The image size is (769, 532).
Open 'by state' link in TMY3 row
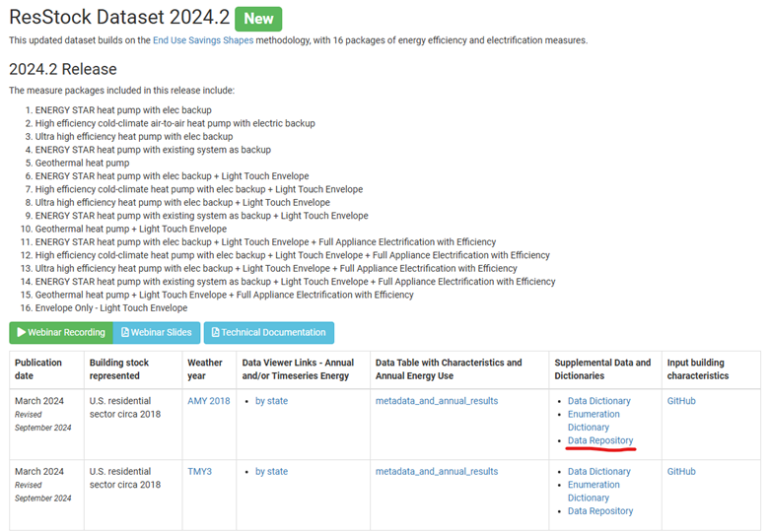pos(271,472)
